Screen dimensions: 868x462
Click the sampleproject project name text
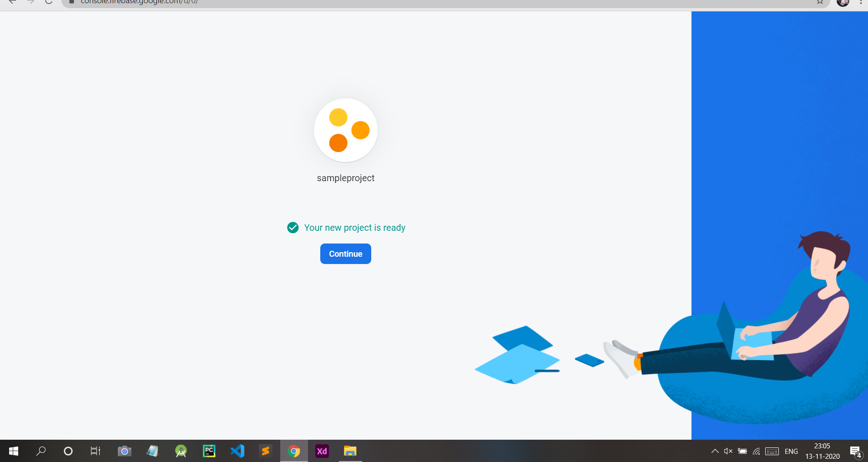[x=346, y=178]
